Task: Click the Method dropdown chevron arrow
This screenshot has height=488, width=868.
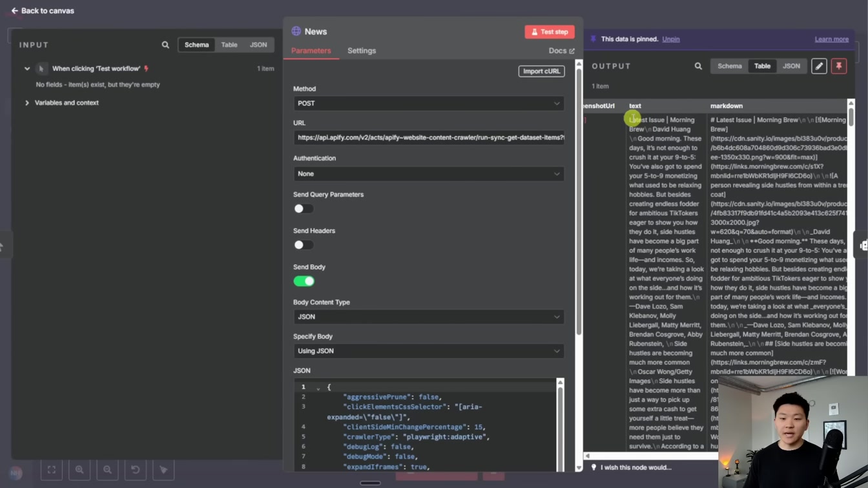Action: click(x=557, y=103)
